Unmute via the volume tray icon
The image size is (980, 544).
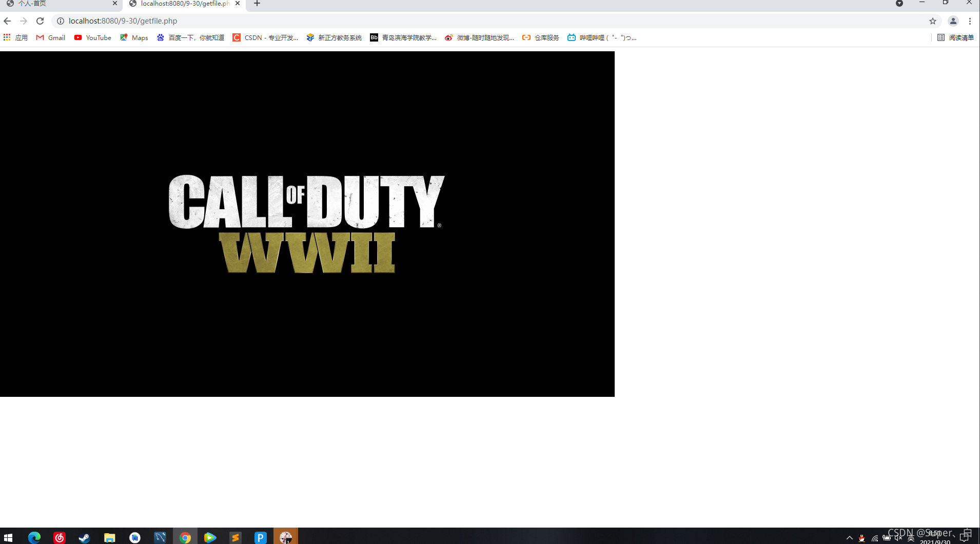coord(898,538)
